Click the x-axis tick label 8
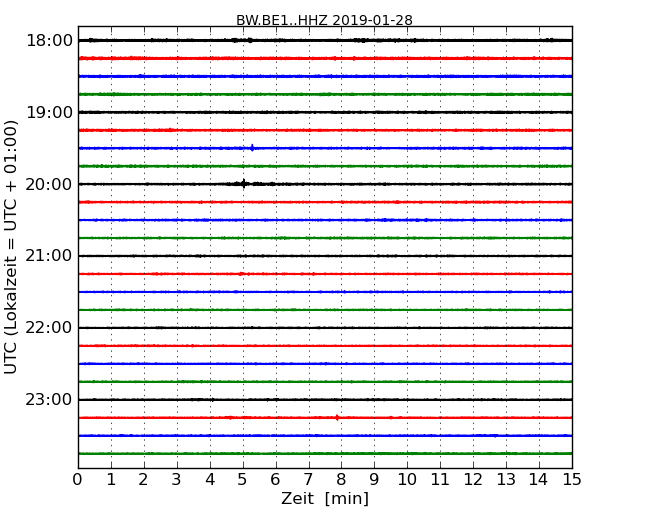The height and width of the screenshot is (520, 650). pyautogui.click(x=341, y=479)
